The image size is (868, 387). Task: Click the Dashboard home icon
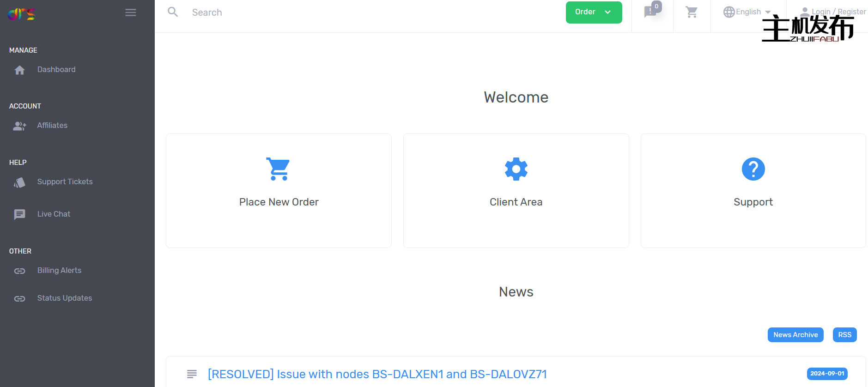19,70
